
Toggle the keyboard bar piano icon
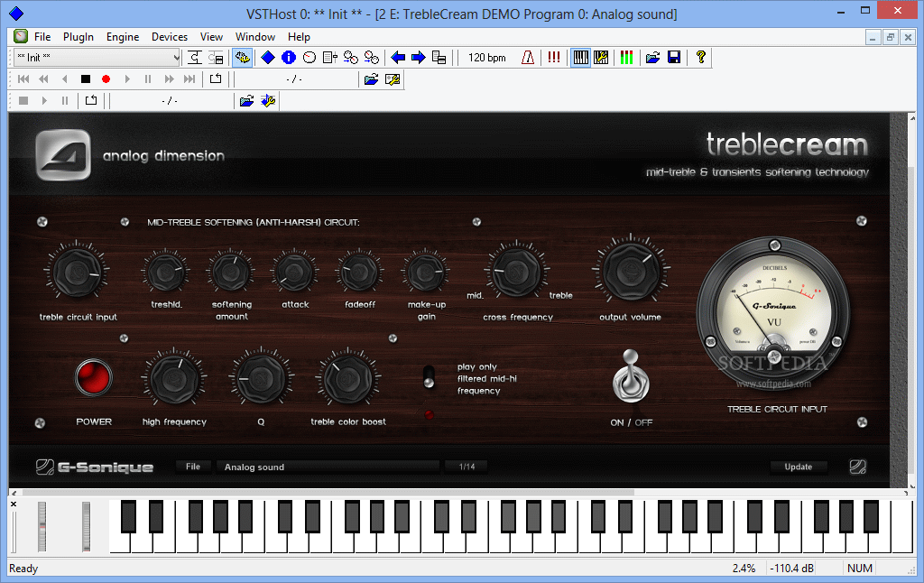click(580, 57)
